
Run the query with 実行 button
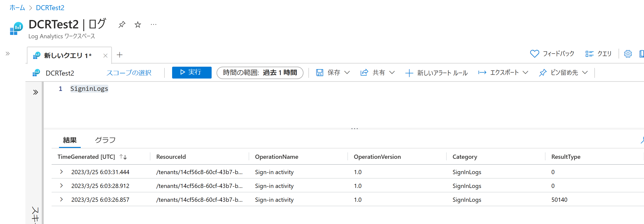click(x=192, y=73)
